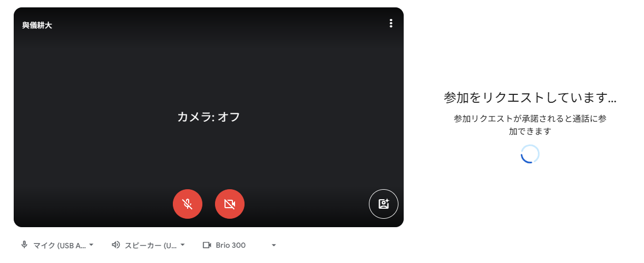Image resolution: width=644 pixels, height=263 pixels.
Task: Click the 参加をリクエストしています... heading
Action: tap(530, 98)
